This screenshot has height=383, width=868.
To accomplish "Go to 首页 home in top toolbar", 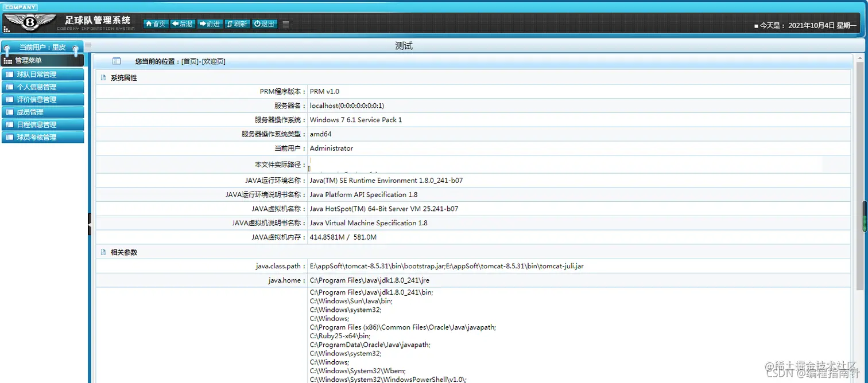I will point(156,24).
